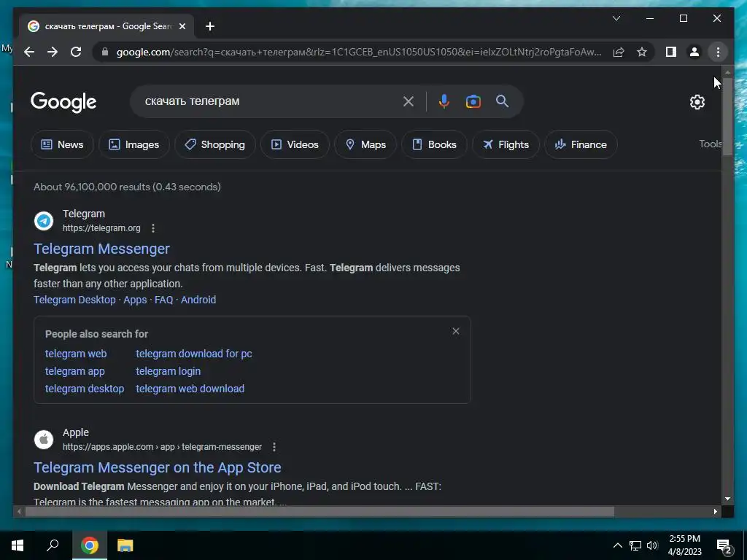
Task: Search for telegram download for pc
Action: (x=194, y=354)
